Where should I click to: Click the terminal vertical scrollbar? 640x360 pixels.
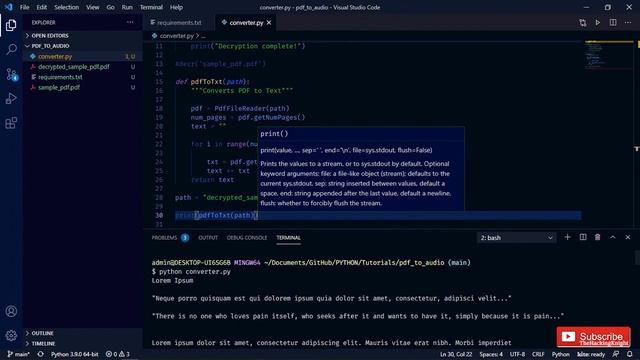tap(637, 258)
